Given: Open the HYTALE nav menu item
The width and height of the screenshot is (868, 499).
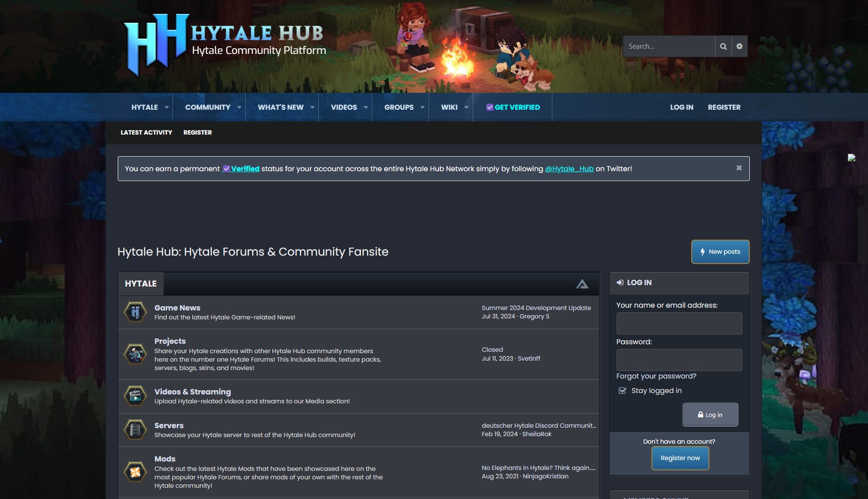Looking at the screenshot, I should (144, 107).
